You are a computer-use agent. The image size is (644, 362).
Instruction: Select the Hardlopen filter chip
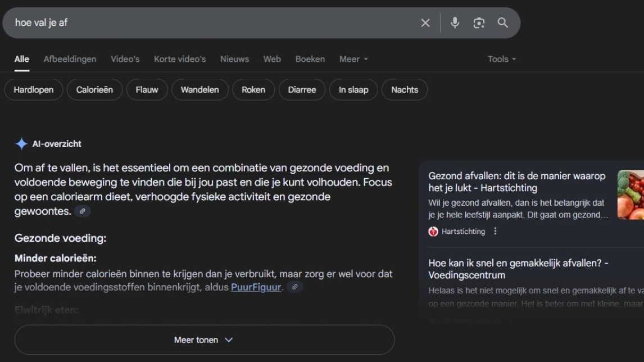click(33, 90)
